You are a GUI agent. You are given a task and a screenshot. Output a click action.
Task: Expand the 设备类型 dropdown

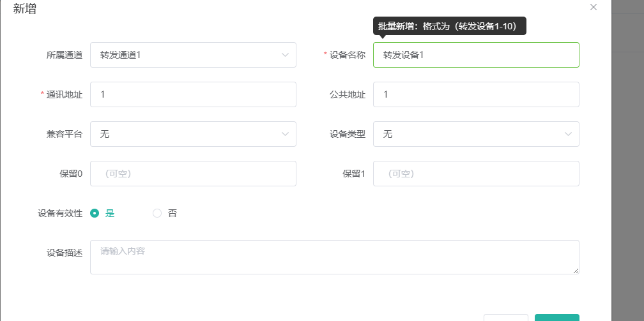coord(476,134)
